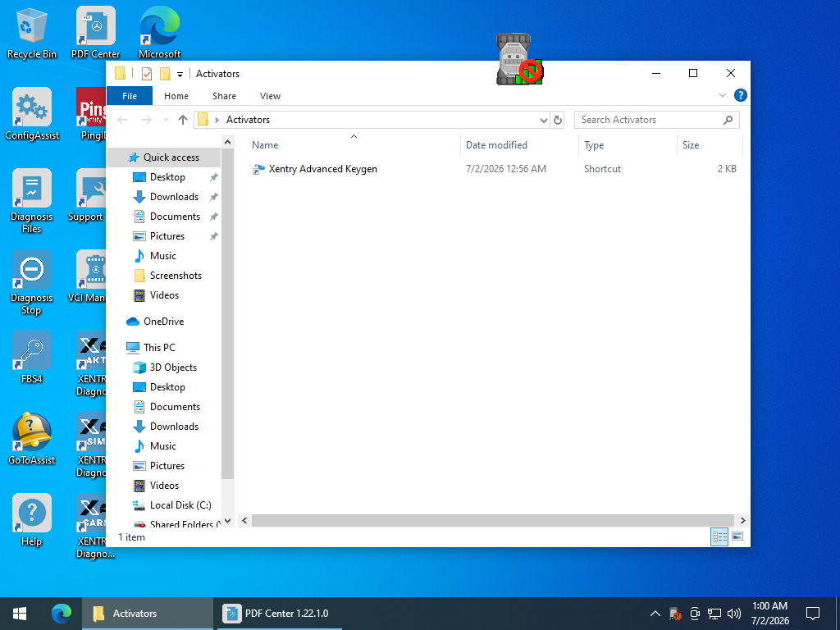The width and height of the screenshot is (840, 630).
Task: Show hidden system tray icons
Action: [x=655, y=614]
